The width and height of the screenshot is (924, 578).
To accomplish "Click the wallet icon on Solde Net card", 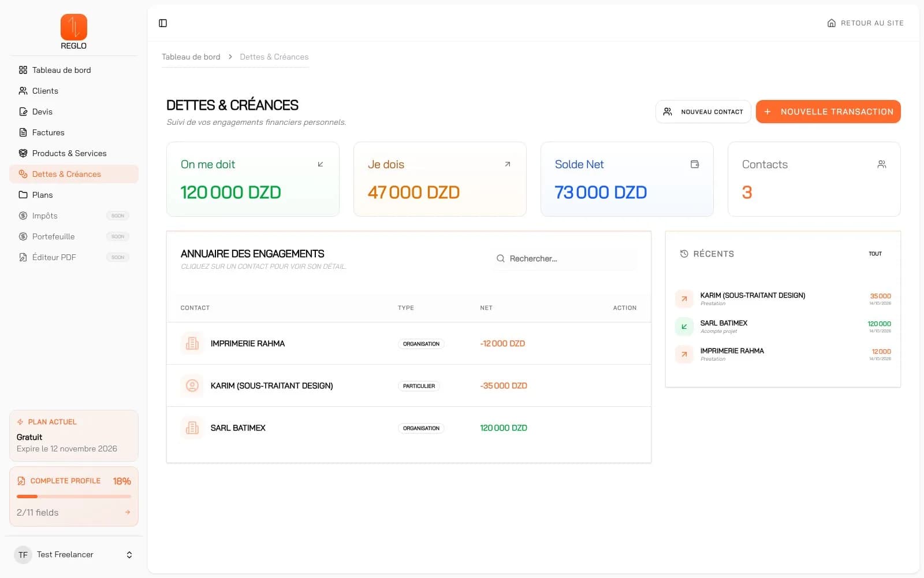I will click(x=695, y=164).
